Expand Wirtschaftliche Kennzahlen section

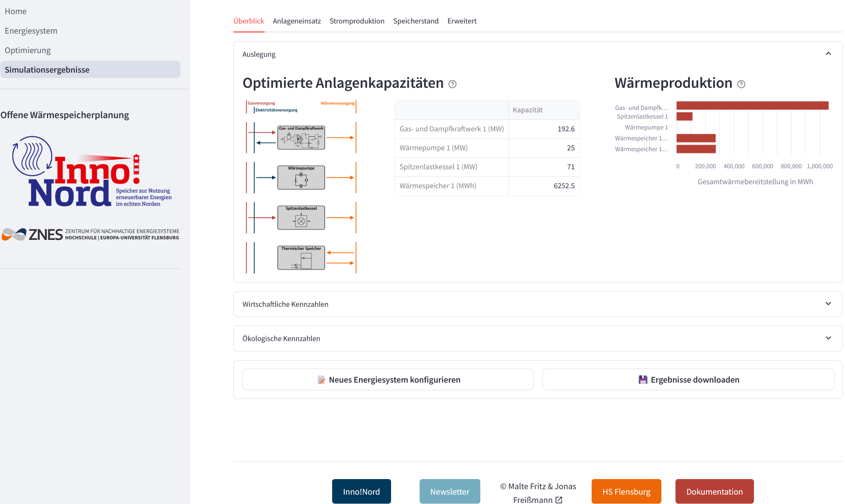pyautogui.click(x=538, y=304)
